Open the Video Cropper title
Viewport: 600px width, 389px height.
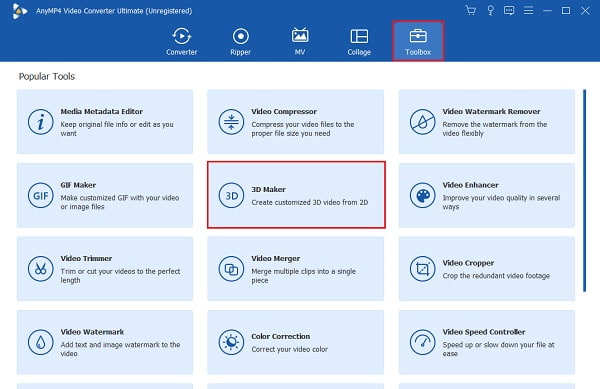pos(468,263)
